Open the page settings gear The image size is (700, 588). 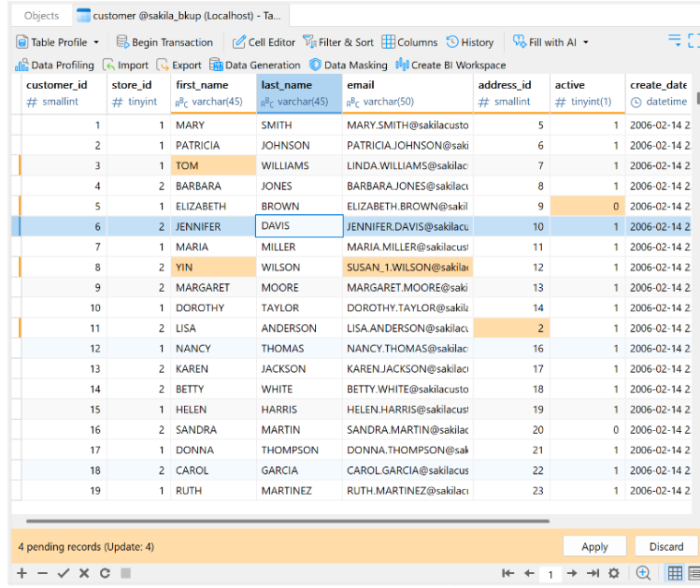click(x=614, y=573)
